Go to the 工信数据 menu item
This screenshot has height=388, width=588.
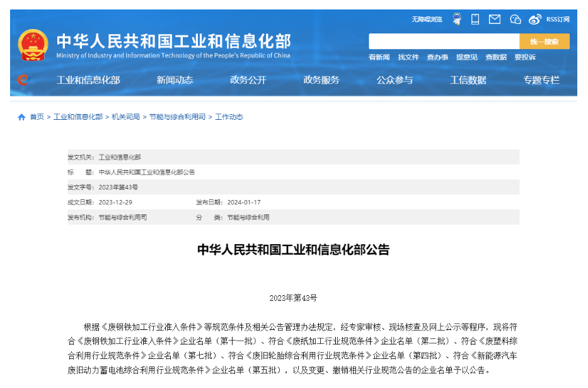click(x=468, y=80)
